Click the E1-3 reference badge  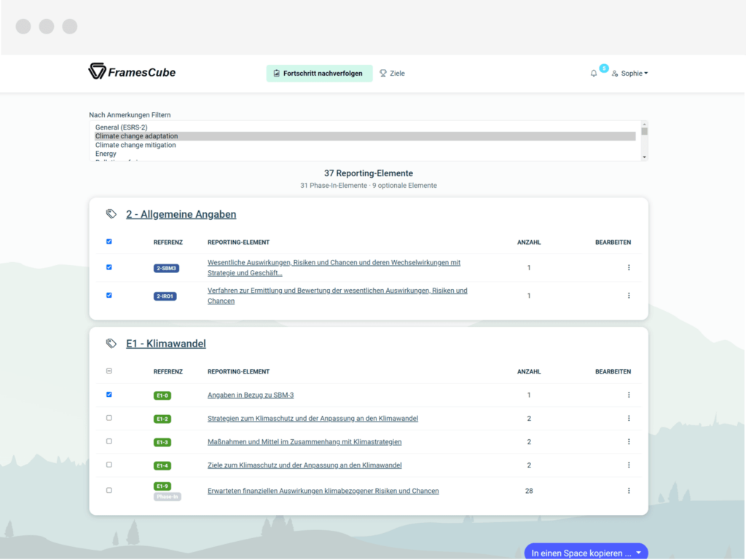coord(162,442)
